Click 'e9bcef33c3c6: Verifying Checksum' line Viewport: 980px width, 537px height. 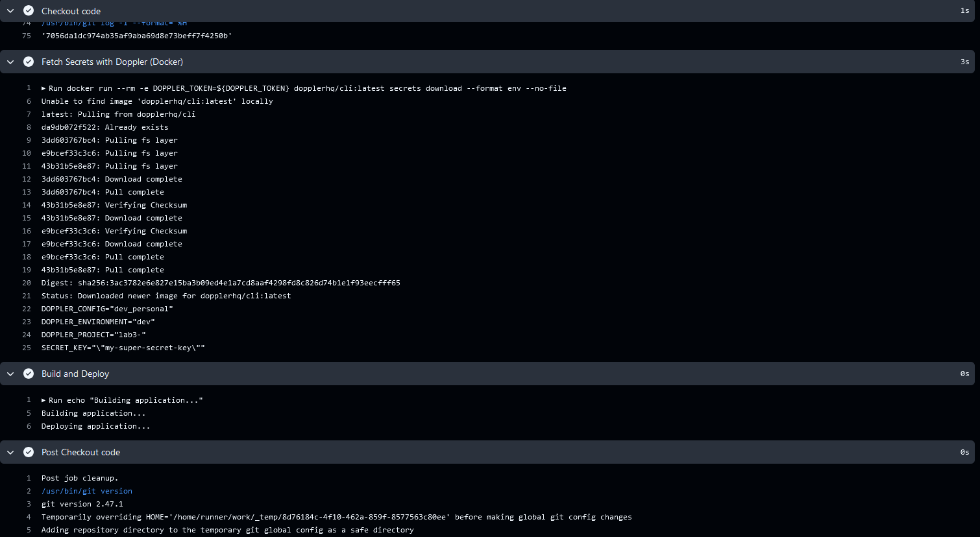click(x=114, y=231)
